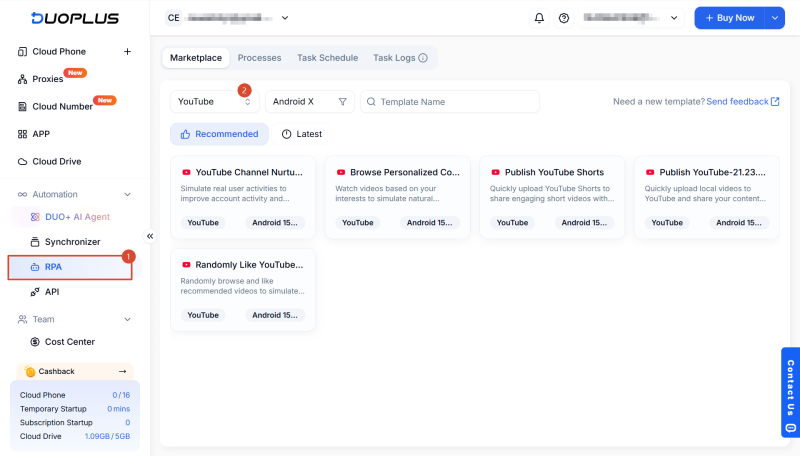Collapse the sidebar with the double-chevron icon
Screen dimensions: 800x456
point(150,236)
